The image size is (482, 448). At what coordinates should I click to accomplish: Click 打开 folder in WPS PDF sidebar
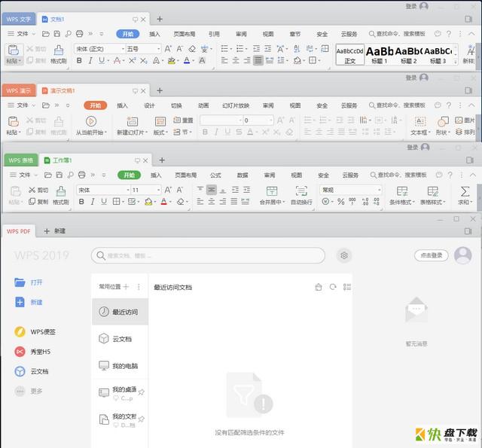[x=29, y=282]
